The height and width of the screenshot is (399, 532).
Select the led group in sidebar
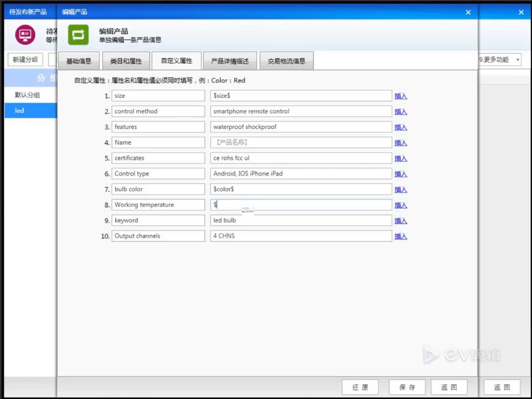click(30, 111)
